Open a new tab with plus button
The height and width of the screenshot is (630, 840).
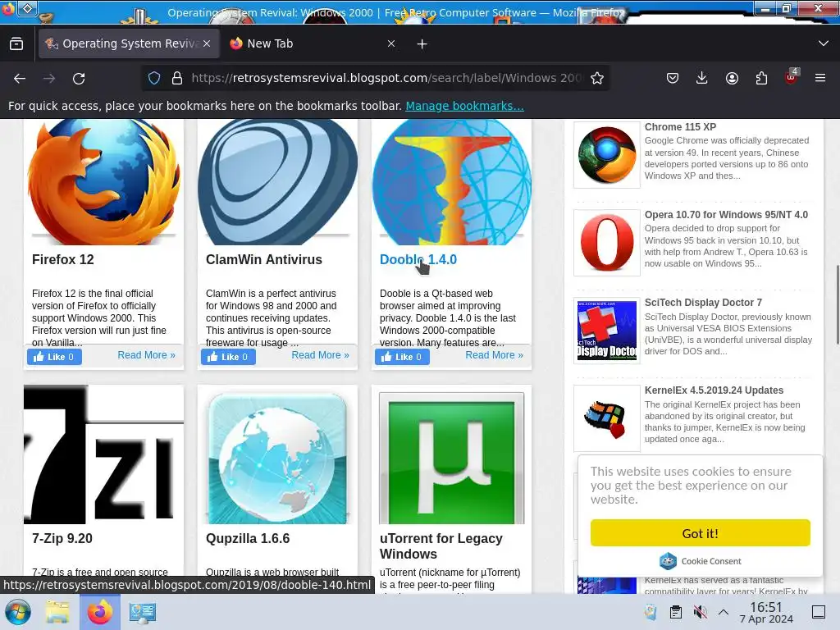(422, 44)
